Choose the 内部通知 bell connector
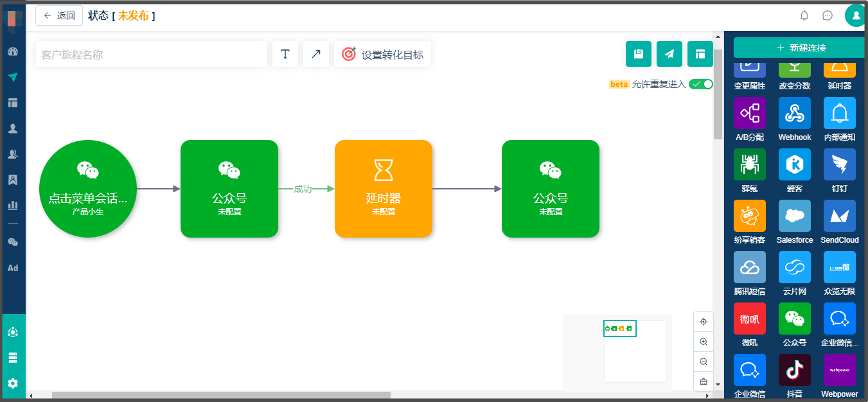The width and height of the screenshot is (868, 402). click(x=840, y=119)
